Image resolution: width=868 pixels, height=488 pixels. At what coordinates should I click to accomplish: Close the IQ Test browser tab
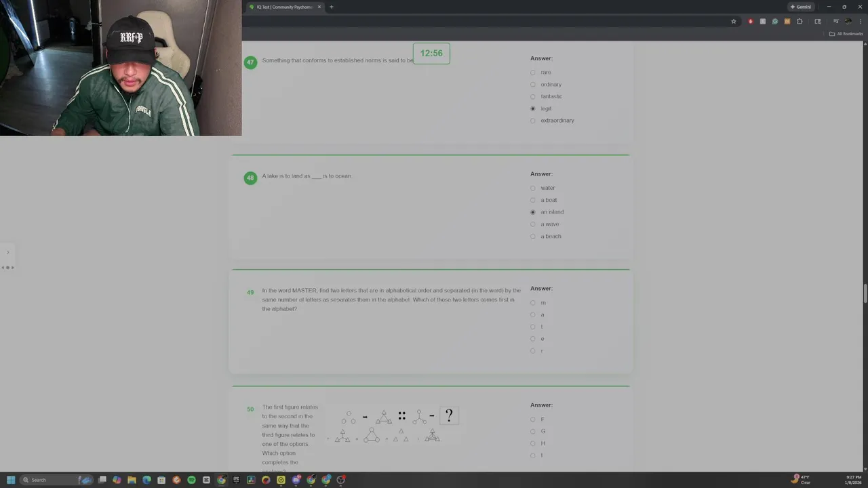point(319,7)
